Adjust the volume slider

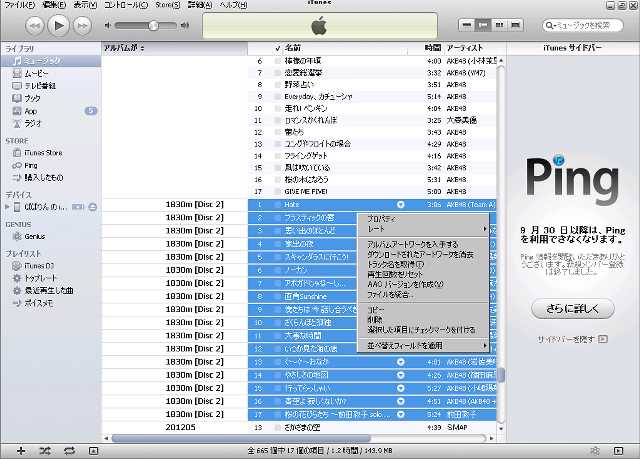click(153, 23)
